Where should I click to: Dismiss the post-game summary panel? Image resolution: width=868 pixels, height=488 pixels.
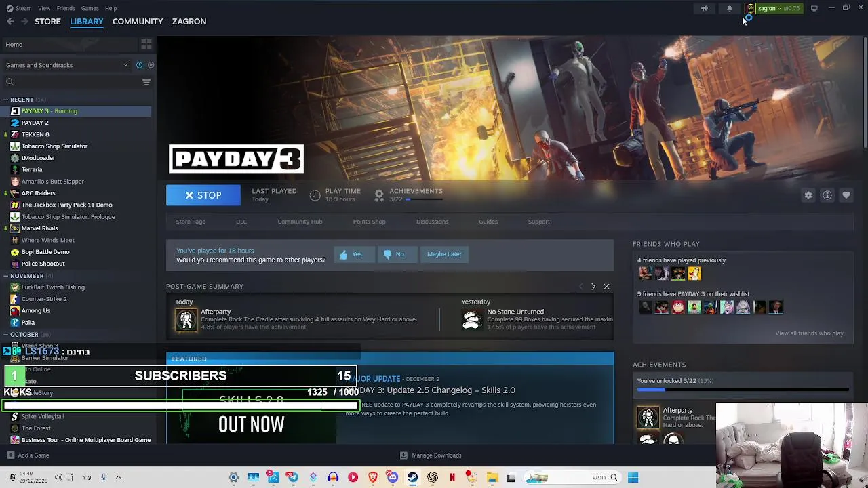[606, 287]
